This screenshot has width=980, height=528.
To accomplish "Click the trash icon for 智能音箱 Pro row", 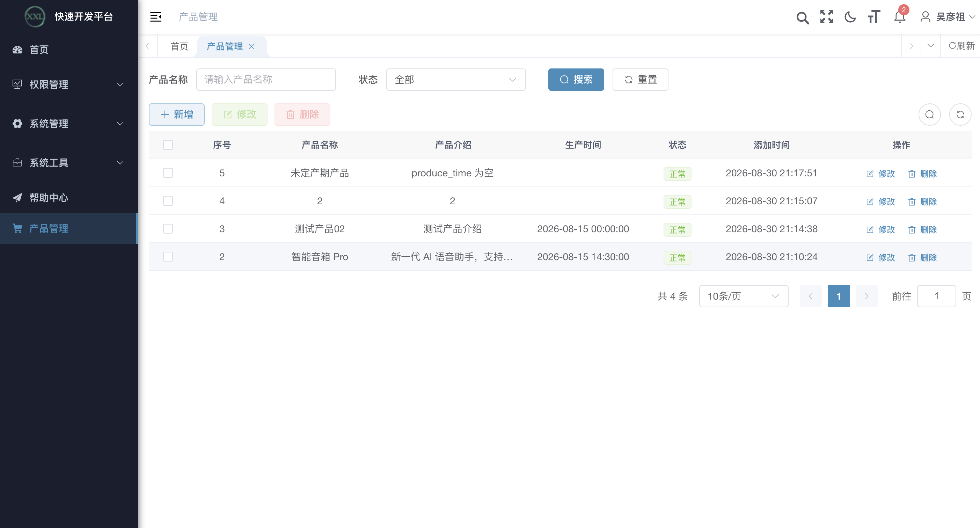I will [x=912, y=258].
